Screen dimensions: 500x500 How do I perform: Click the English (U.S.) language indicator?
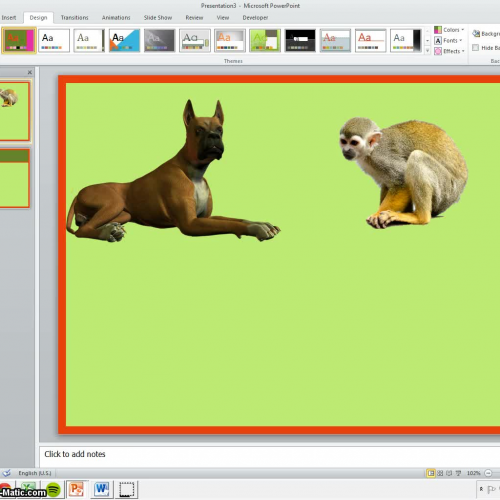coord(35,473)
